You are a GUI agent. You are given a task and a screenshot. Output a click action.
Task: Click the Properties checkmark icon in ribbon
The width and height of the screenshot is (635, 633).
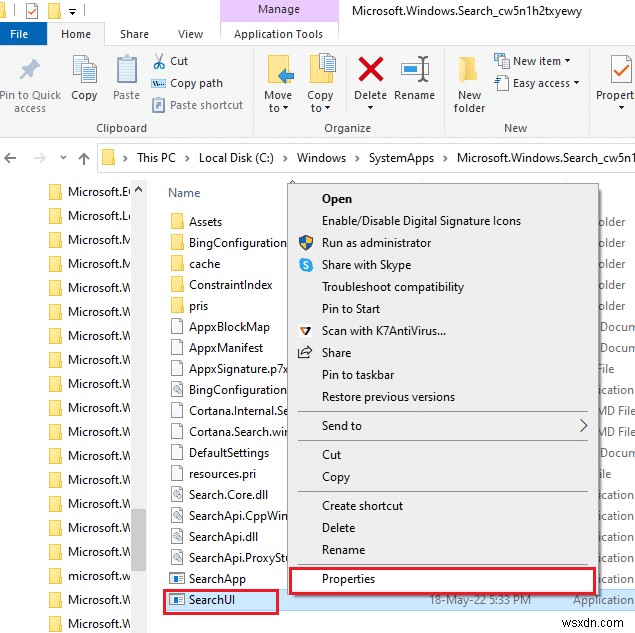point(621,69)
